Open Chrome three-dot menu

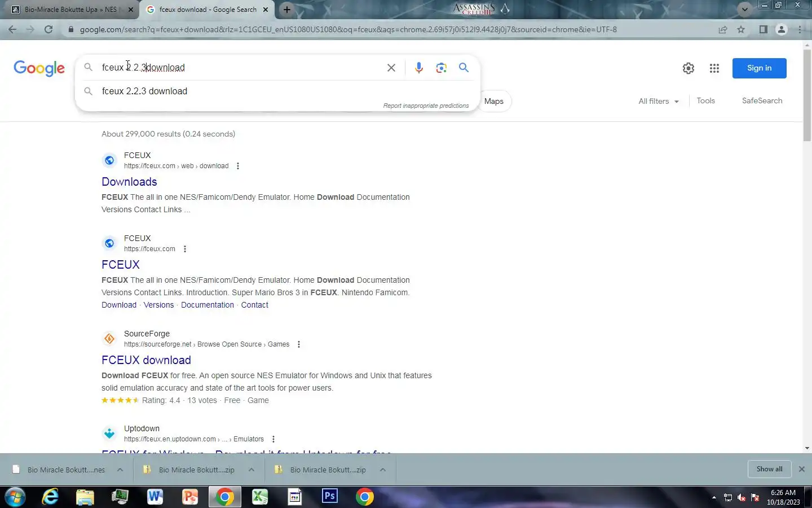click(x=800, y=29)
